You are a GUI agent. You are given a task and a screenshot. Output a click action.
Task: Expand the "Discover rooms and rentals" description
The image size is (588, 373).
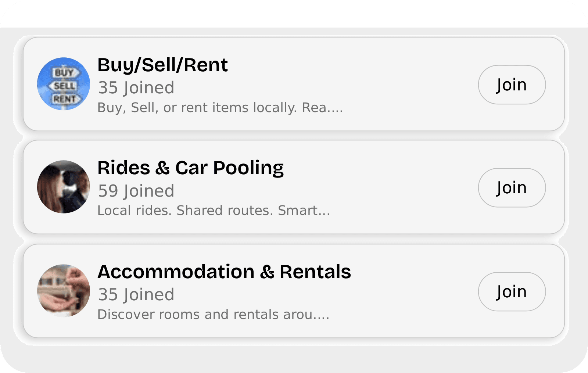tap(213, 315)
